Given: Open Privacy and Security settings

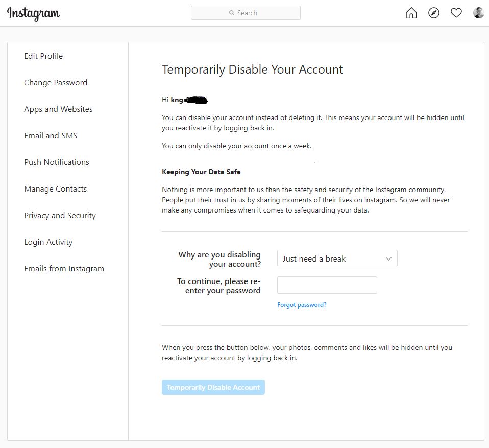Looking at the screenshot, I should click(x=60, y=216).
